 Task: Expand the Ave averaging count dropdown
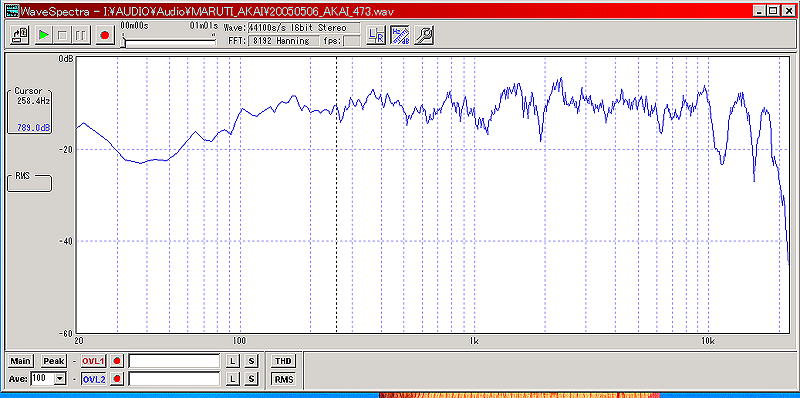[x=60, y=379]
